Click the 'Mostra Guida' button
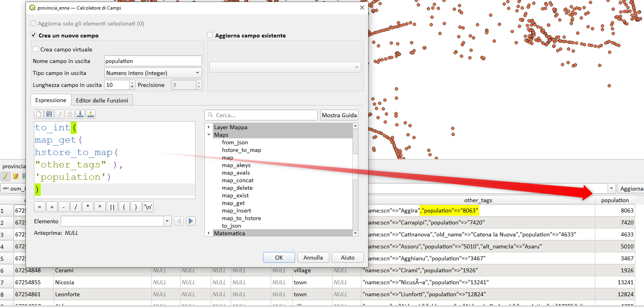This screenshot has height=307, width=644. tap(339, 115)
